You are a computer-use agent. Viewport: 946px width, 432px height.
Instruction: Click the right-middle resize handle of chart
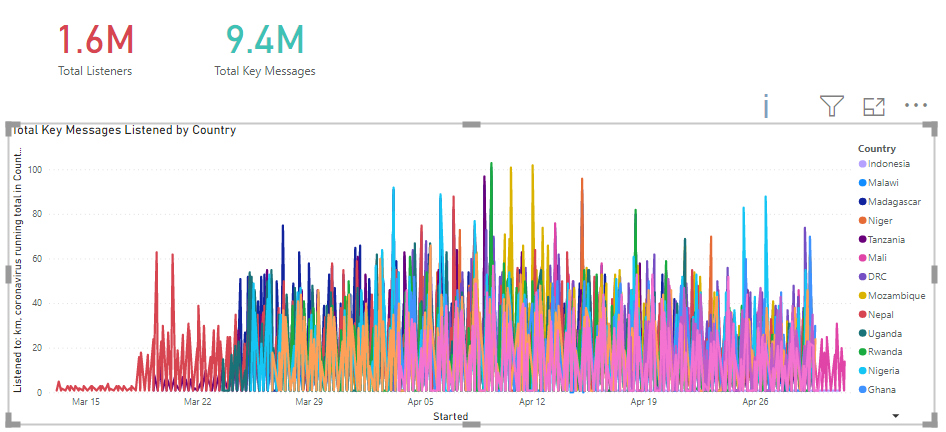pos(935,274)
